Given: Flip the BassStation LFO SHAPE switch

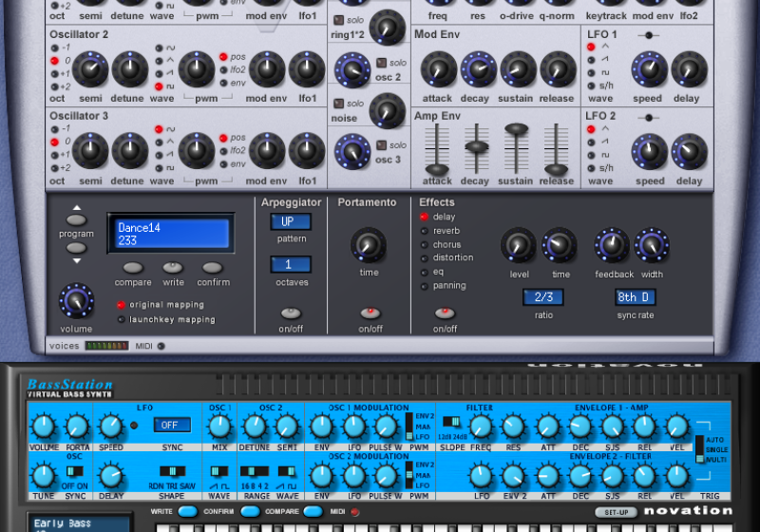Looking at the screenshot, I should pos(172,471).
